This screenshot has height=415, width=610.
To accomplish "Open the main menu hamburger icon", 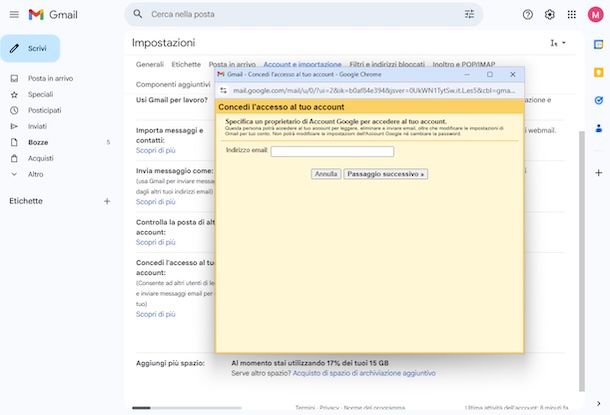I will click(x=14, y=15).
